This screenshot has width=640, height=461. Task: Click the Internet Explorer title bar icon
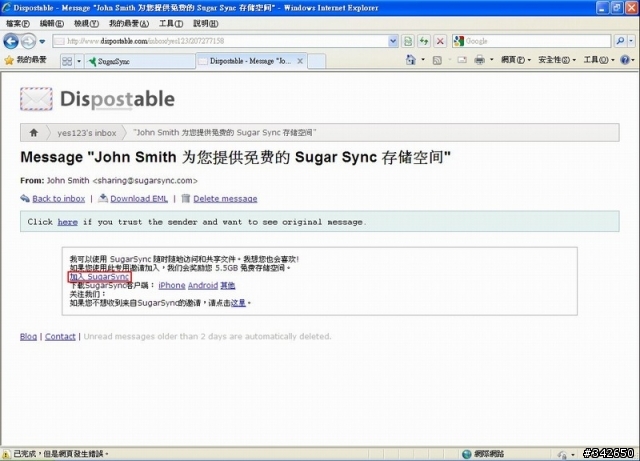click(6, 7)
